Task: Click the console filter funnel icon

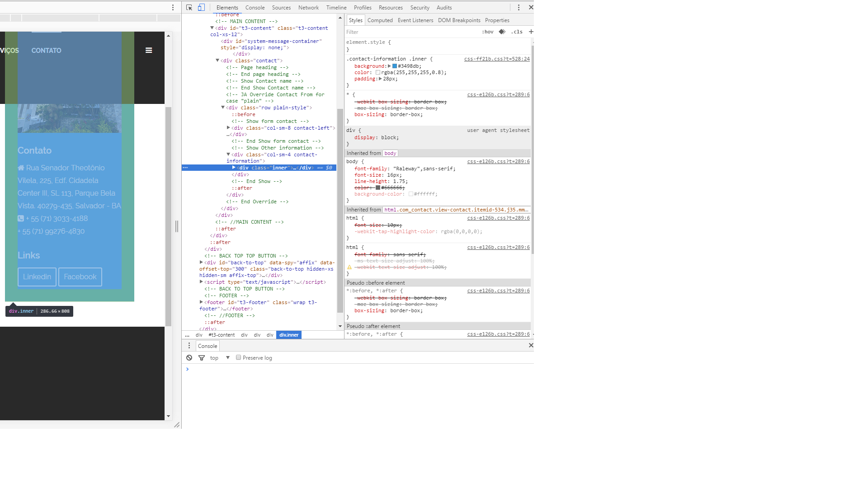Action: 202,357
